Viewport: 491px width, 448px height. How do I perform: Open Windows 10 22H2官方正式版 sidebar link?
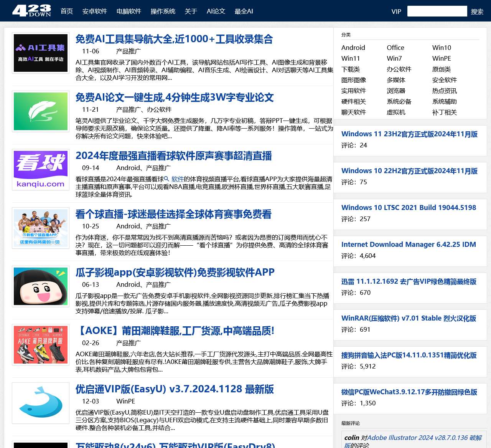[x=409, y=171]
